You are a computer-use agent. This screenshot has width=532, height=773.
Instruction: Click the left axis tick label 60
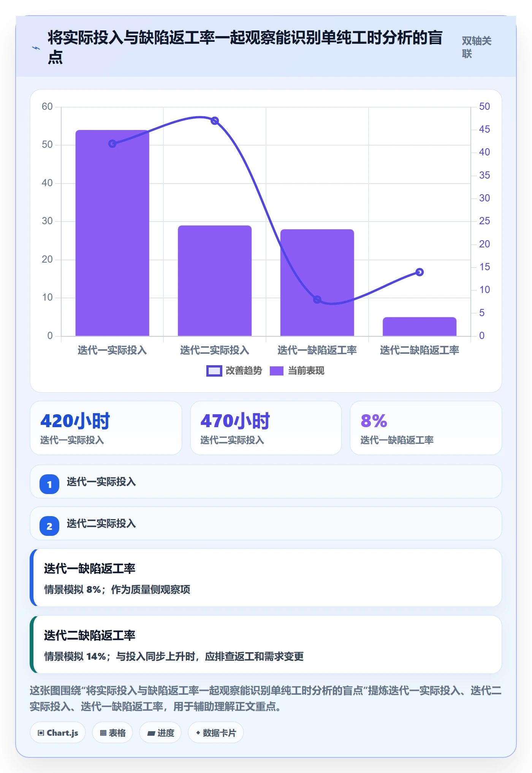[x=47, y=106]
